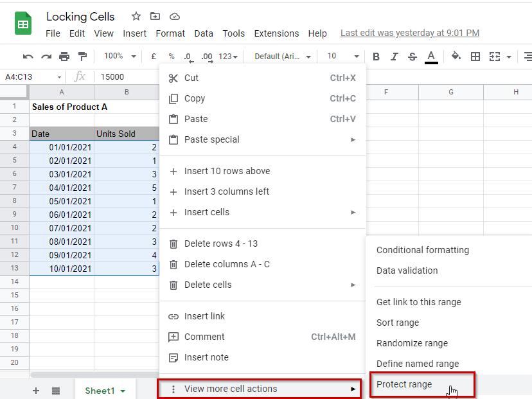Choose Cut from context menu
This screenshot has height=399, width=532.
click(x=263, y=78)
